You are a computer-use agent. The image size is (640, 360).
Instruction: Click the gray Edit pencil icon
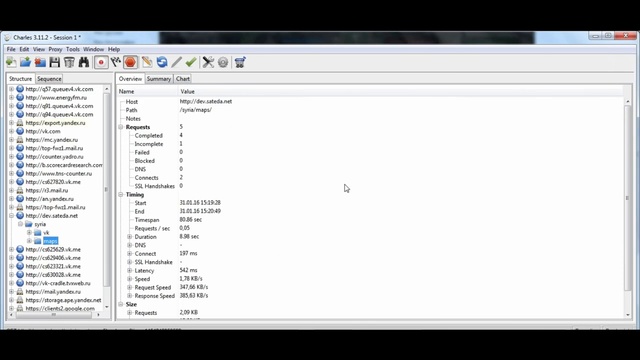[176, 62]
